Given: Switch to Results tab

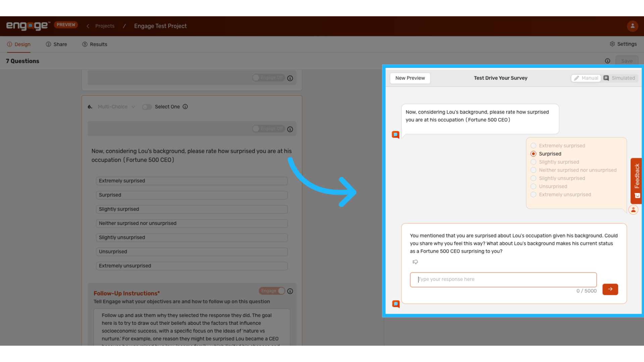Looking at the screenshot, I should point(95,44).
